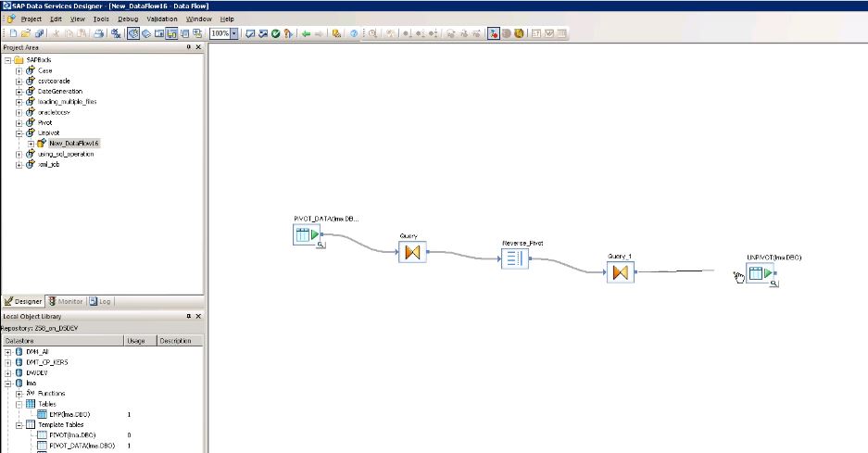This screenshot has height=453, width=868.
Task: Expand the Pivot job node
Action: (19, 123)
